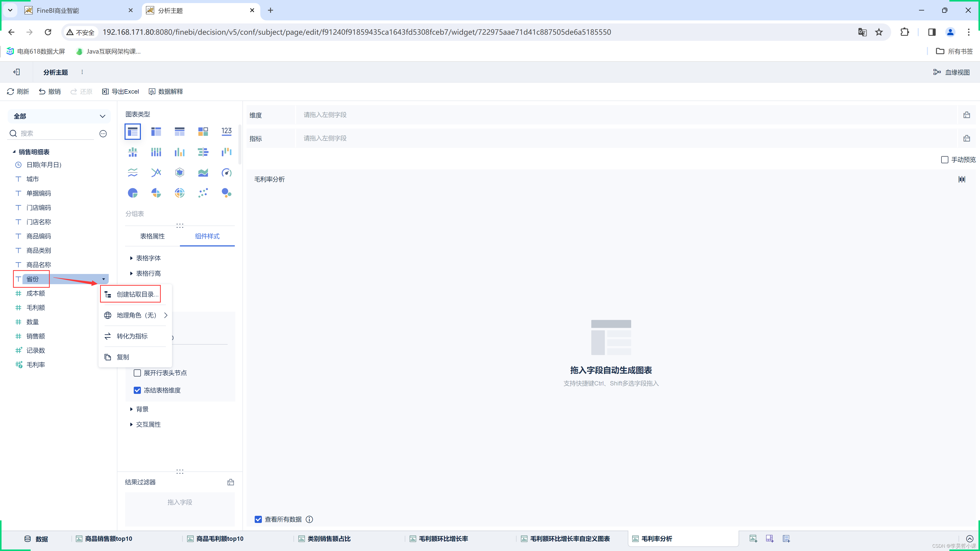This screenshot has width=980, height=551.
Task: Open the 数据 tab at bottom left
Action: click(x=36, y=539)
